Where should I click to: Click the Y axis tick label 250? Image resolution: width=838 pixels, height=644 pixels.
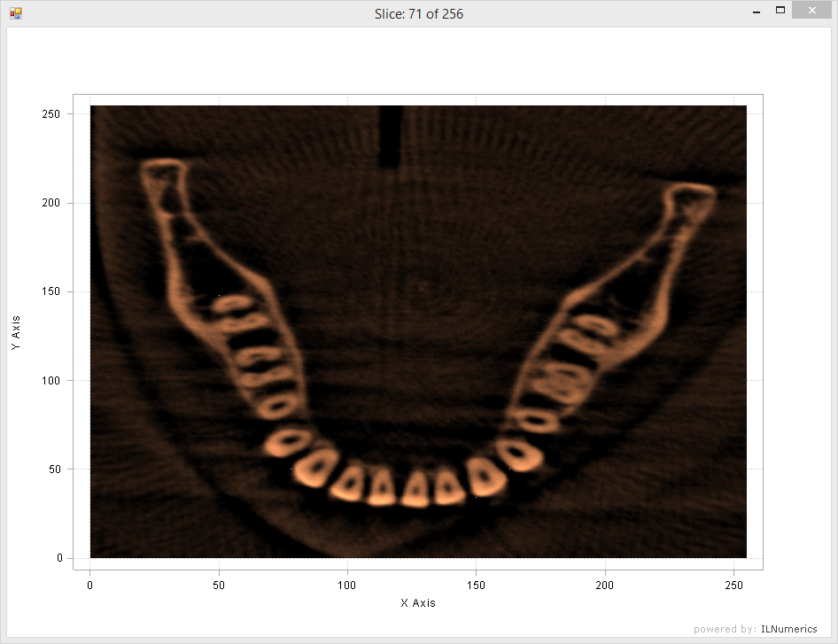click(x=50, y=114)
